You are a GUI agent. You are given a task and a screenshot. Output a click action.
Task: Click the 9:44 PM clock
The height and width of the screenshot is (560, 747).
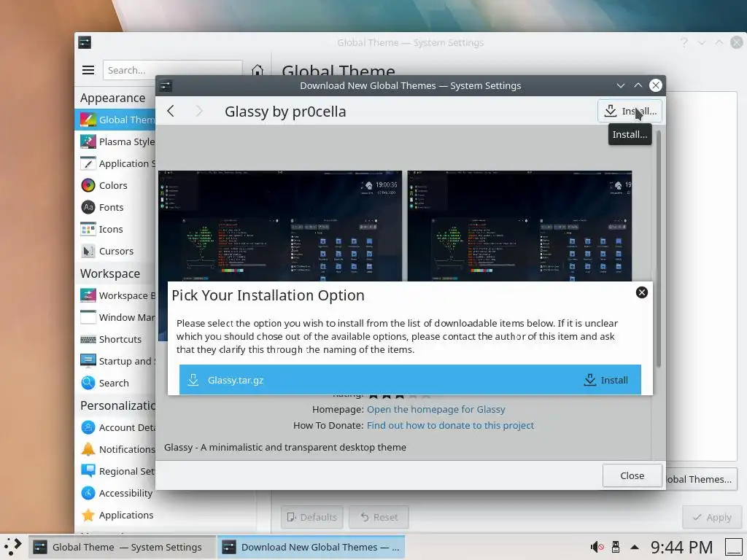tap(681, 547)
